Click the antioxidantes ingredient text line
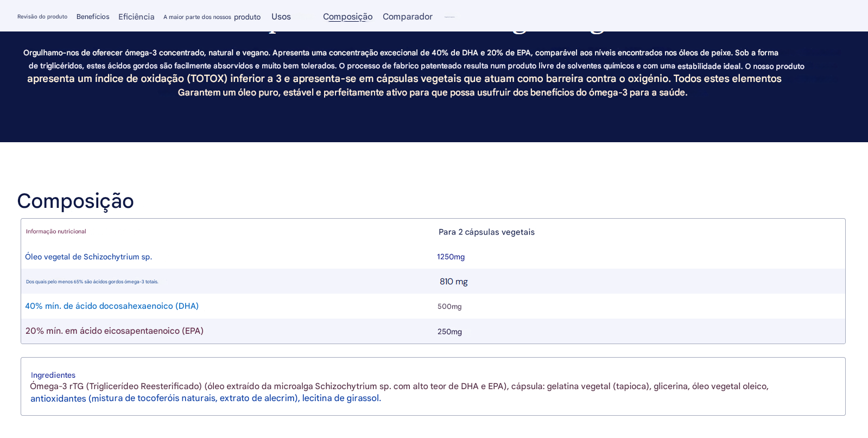 tap(206, 398)
